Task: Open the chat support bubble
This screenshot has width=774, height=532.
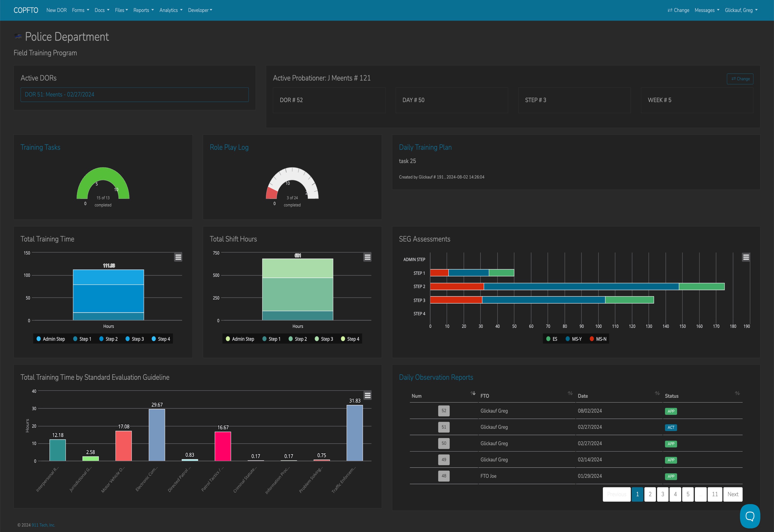Action: pos(750,516)
